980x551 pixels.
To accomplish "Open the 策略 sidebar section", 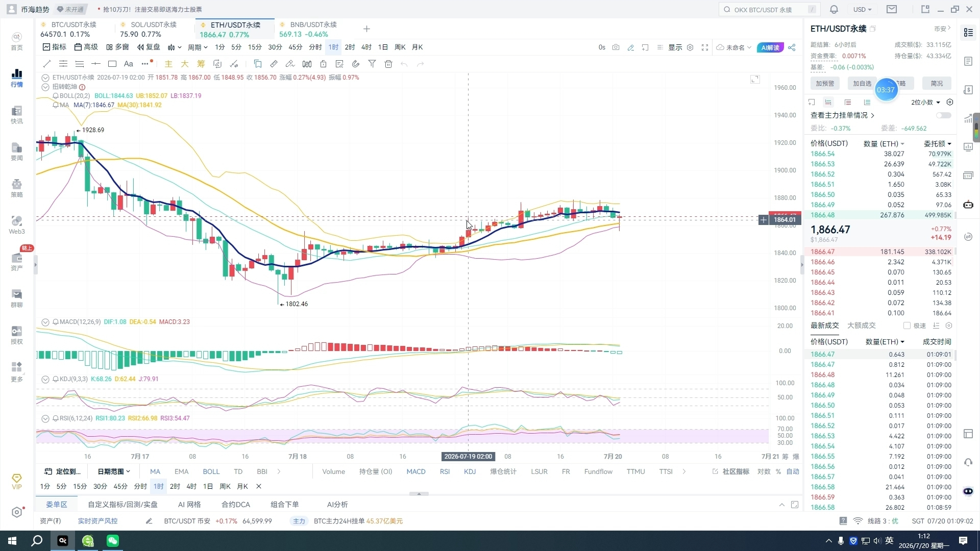I will [17, 188].
